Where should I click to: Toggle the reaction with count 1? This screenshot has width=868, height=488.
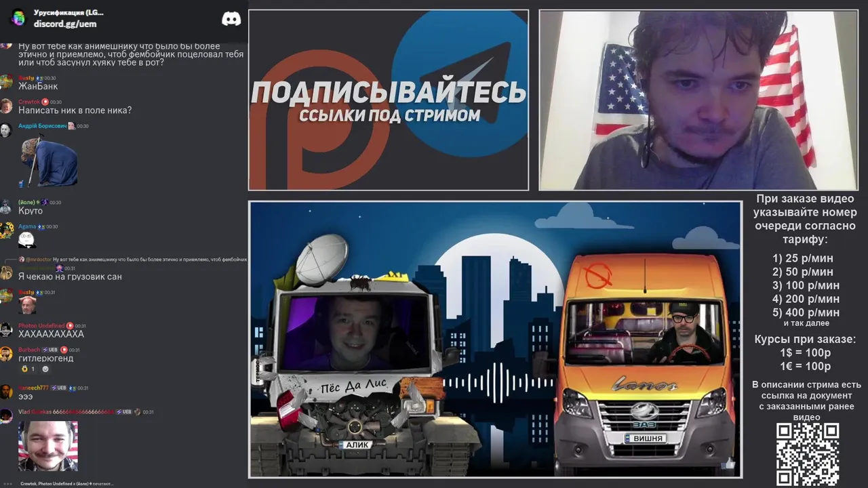[28, 369]
